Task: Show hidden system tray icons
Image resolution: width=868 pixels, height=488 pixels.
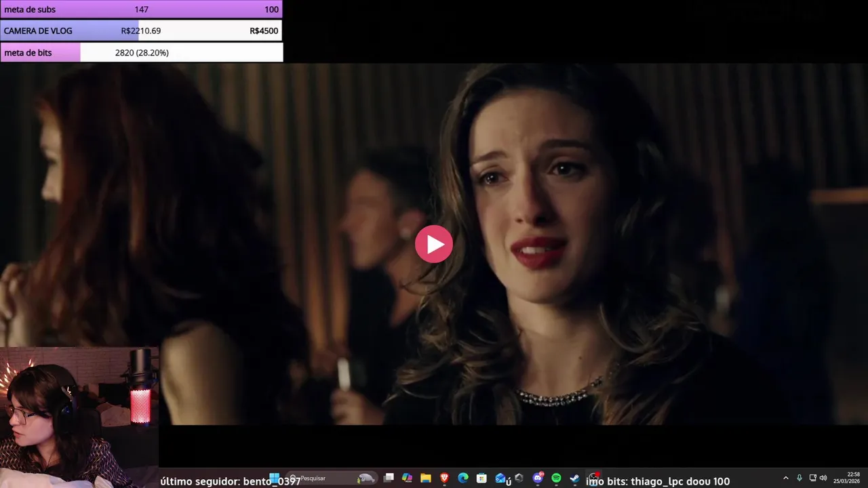Action: click(786, 479)
